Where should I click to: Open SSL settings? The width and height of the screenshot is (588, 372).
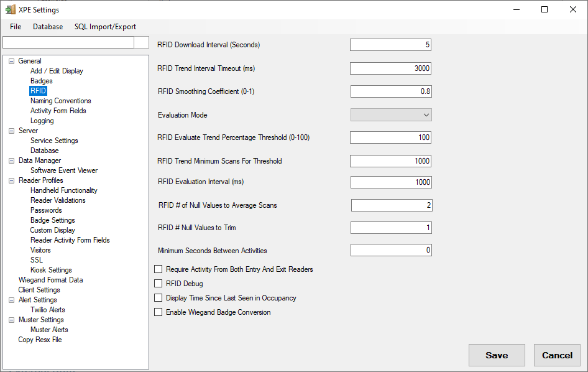37,260
